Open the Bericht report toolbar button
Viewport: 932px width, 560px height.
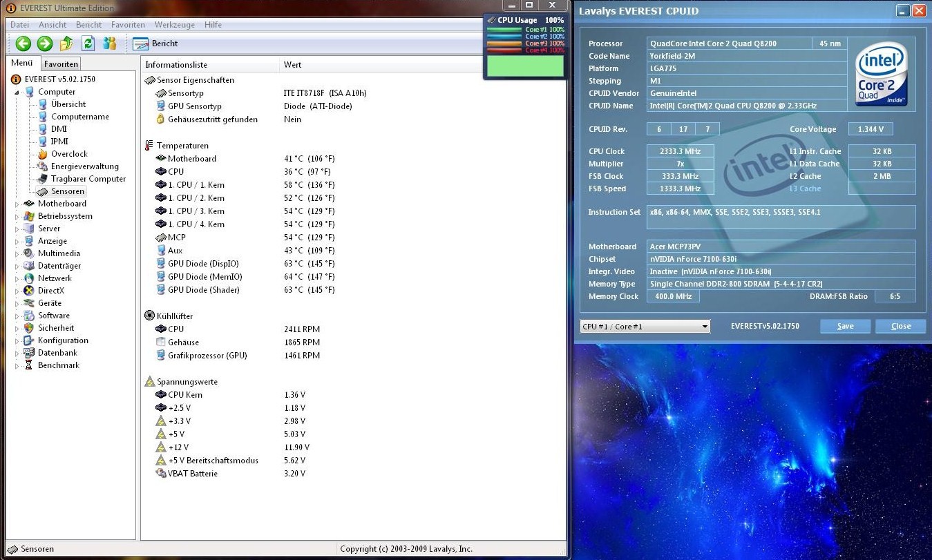coord(155,44)
